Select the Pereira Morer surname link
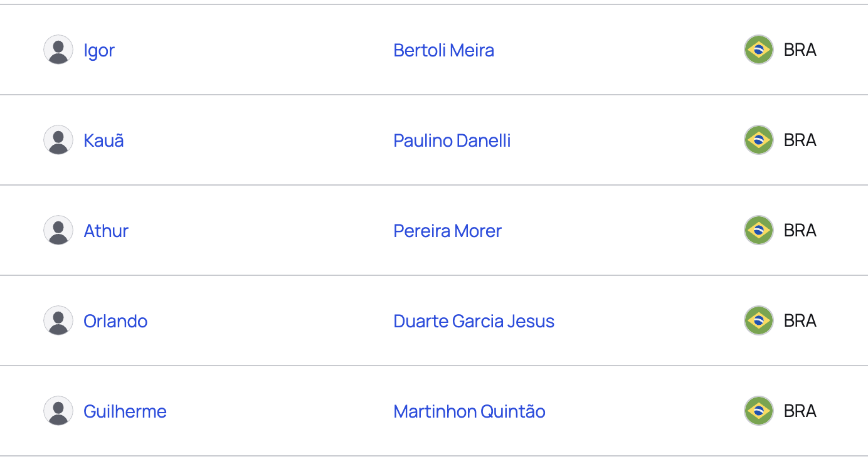Screen dimensions: 868x459 tap(448, 231)
